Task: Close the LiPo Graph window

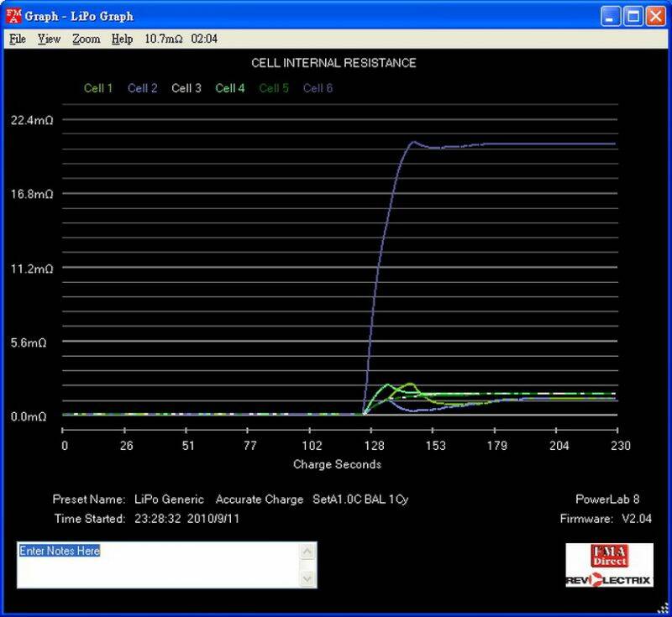Action: (x=656, y=17)
